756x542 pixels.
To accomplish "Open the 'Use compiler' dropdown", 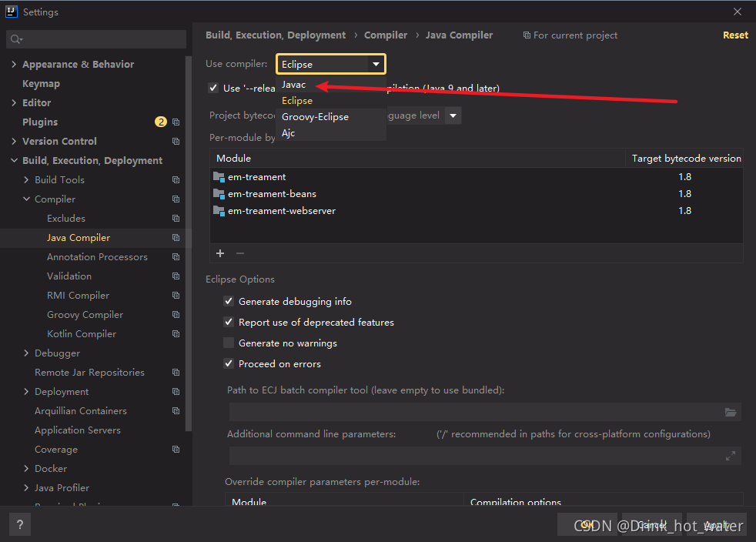I will pos(376,64).
